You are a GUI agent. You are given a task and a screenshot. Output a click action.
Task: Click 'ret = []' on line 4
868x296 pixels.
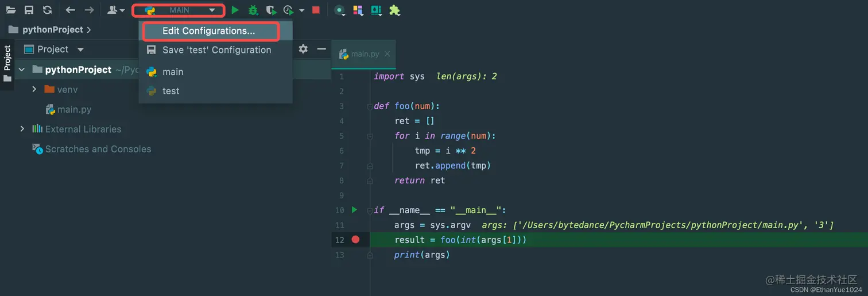point(414,121)
